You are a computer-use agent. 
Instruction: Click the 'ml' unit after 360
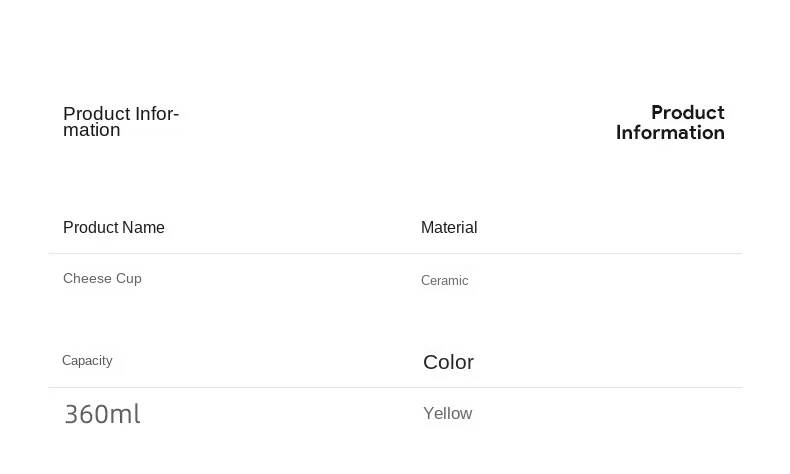(x=125, y=414)
